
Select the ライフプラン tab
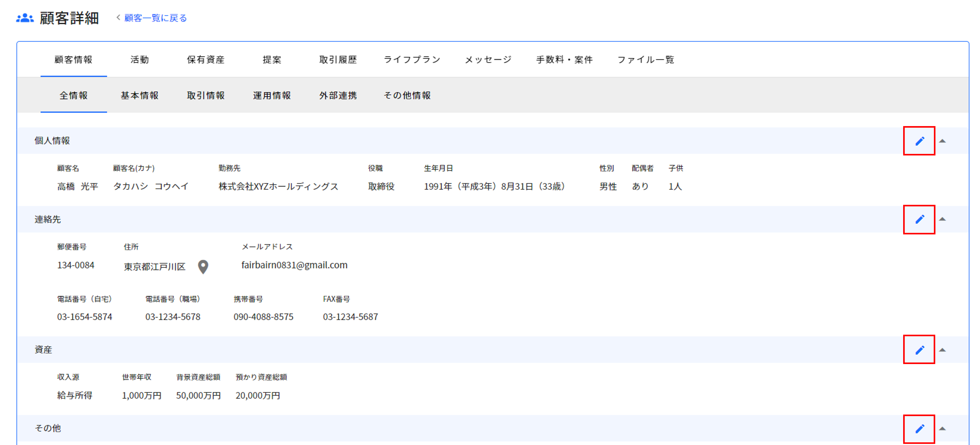[412, 60]
